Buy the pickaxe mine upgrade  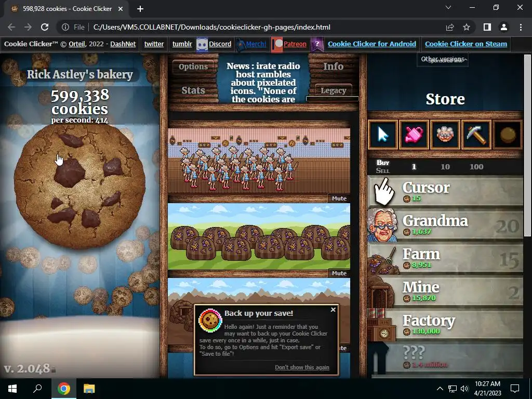point(476,135)
